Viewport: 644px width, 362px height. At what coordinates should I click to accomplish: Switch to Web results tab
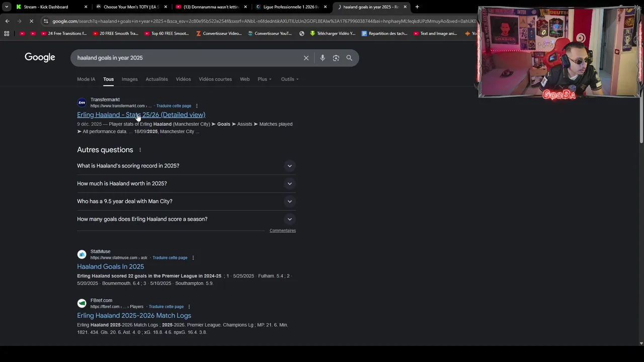click(245, 79)
